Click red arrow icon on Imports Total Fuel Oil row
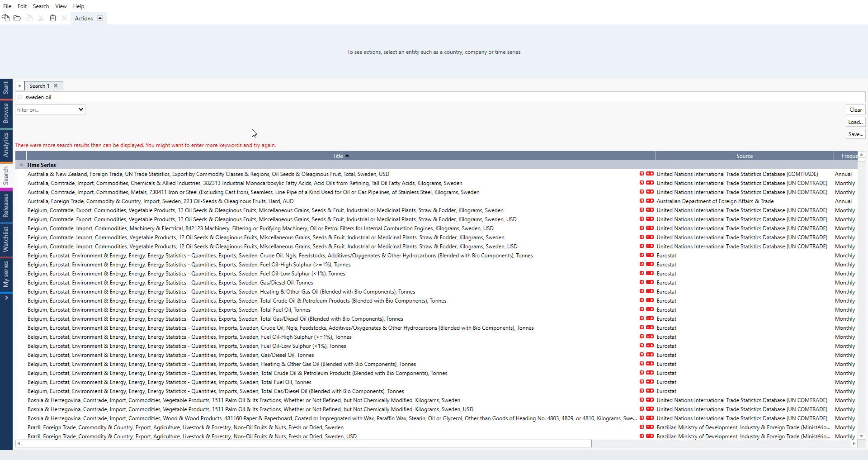The width and height of the screenshot is (868, 460). (x=642, y=382)
